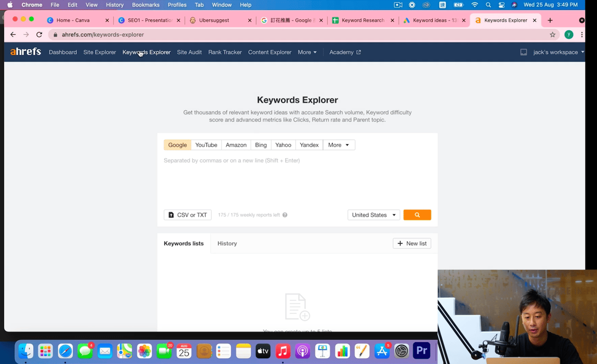597x364 pixels.
Task: Switch to the History tab
Action: (227, 243)
